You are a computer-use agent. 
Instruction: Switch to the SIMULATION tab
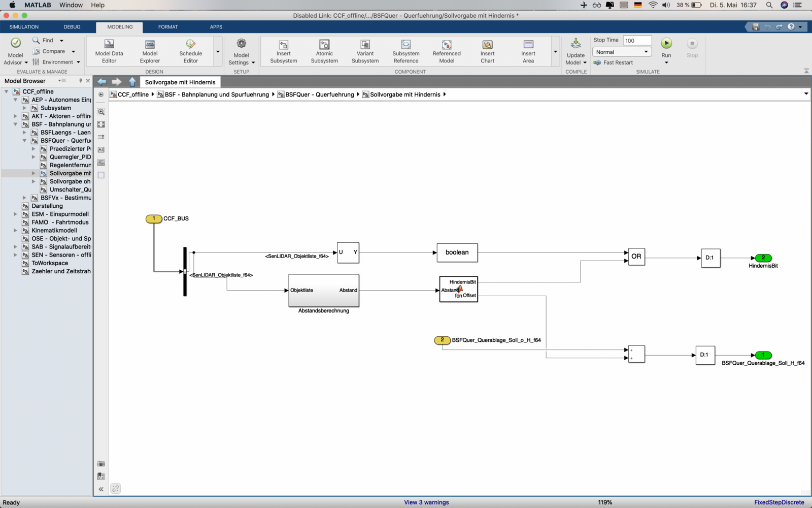(x=24, y=27)
